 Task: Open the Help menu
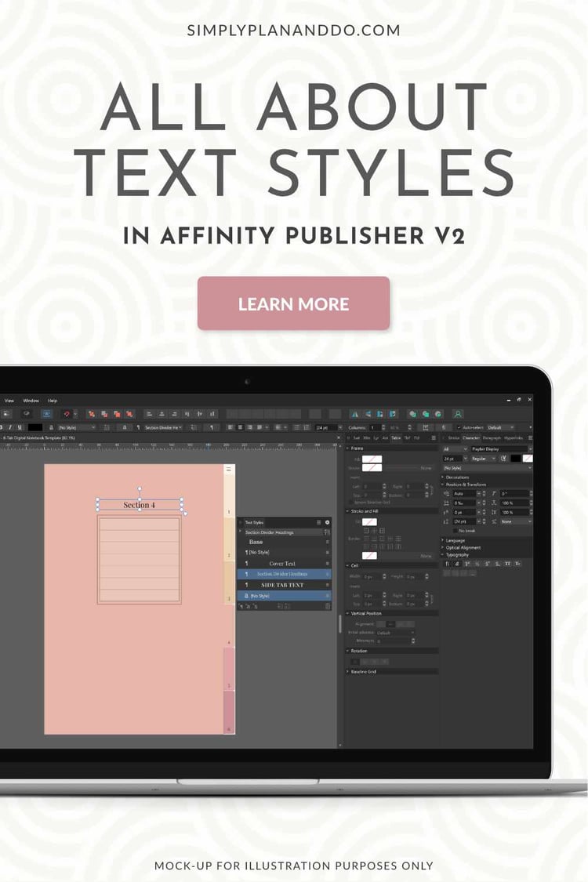point(53,401)
